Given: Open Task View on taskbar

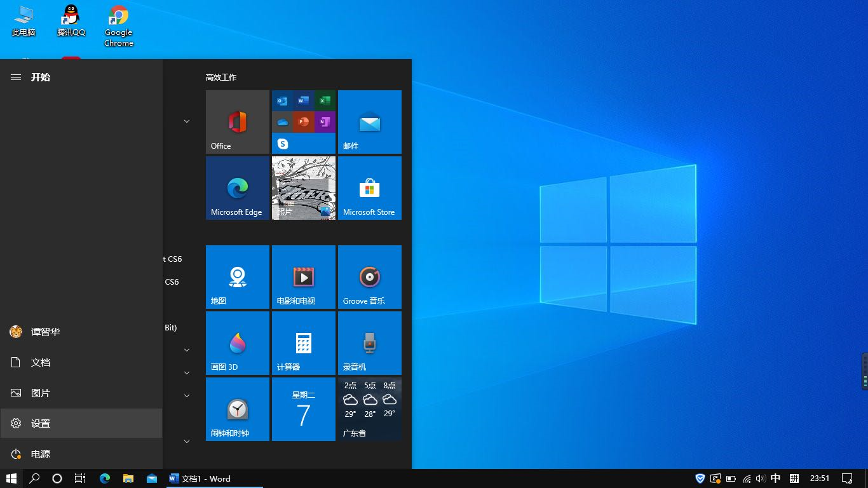Looking at the screenshot, I should coord(80,478).
